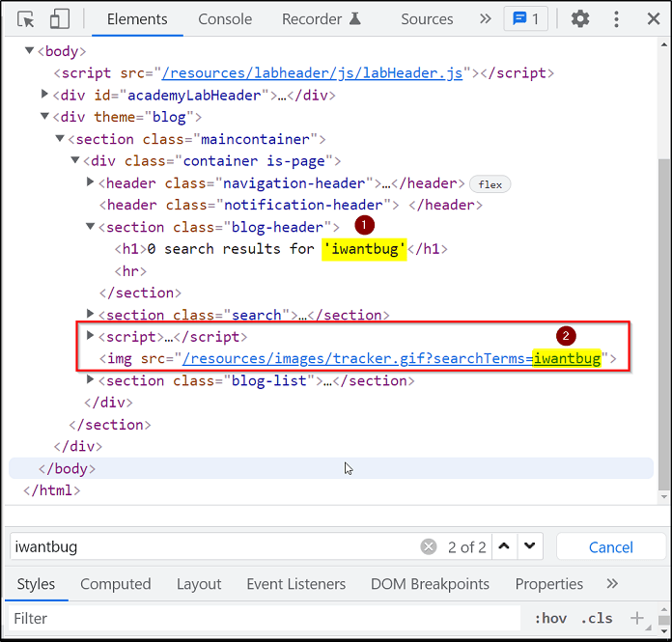Click the elements panel scroll-down arrow

coord(664,497)
